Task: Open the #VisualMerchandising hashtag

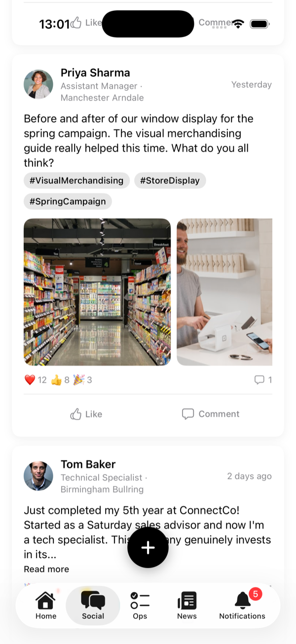Action: click(76, 180)
